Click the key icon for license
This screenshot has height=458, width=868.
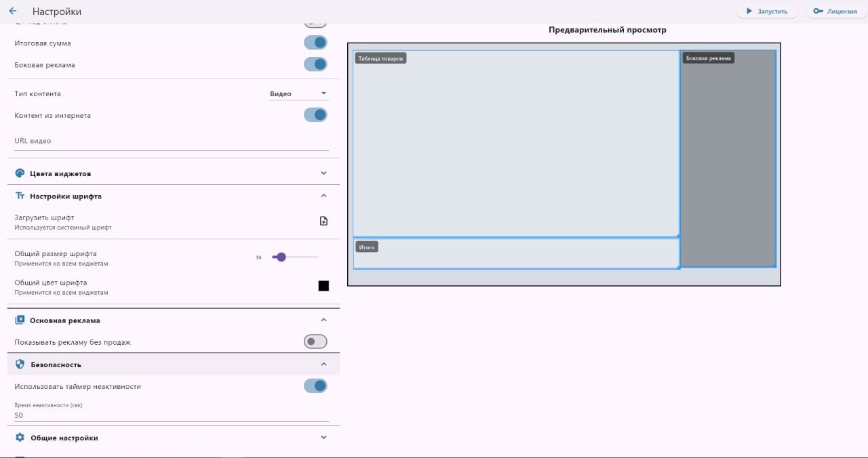coord(818,12)
